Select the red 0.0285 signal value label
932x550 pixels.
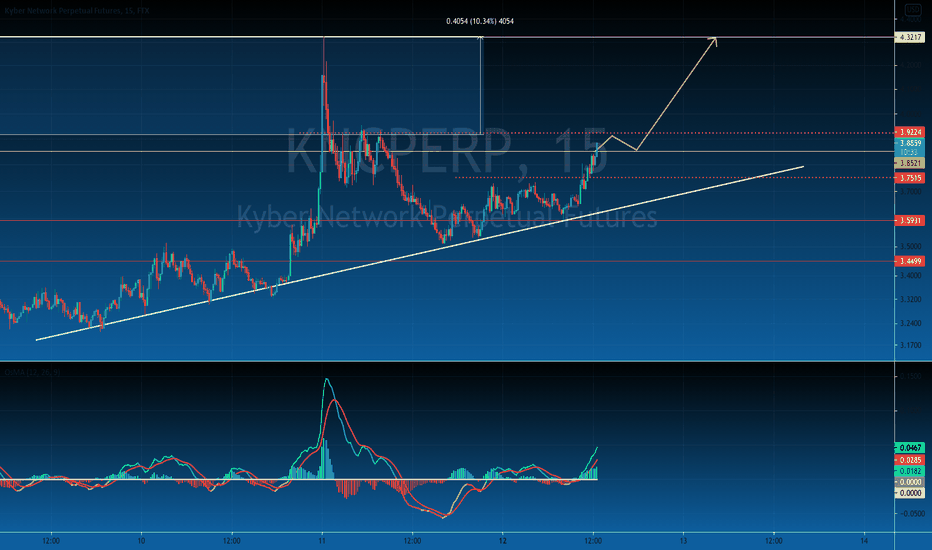pos(909,460)
